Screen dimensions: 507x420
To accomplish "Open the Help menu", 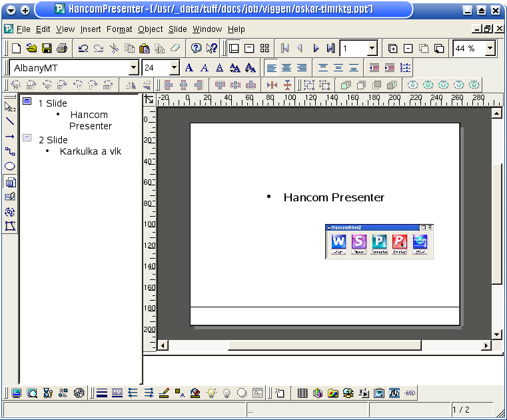I will (237, 29).
